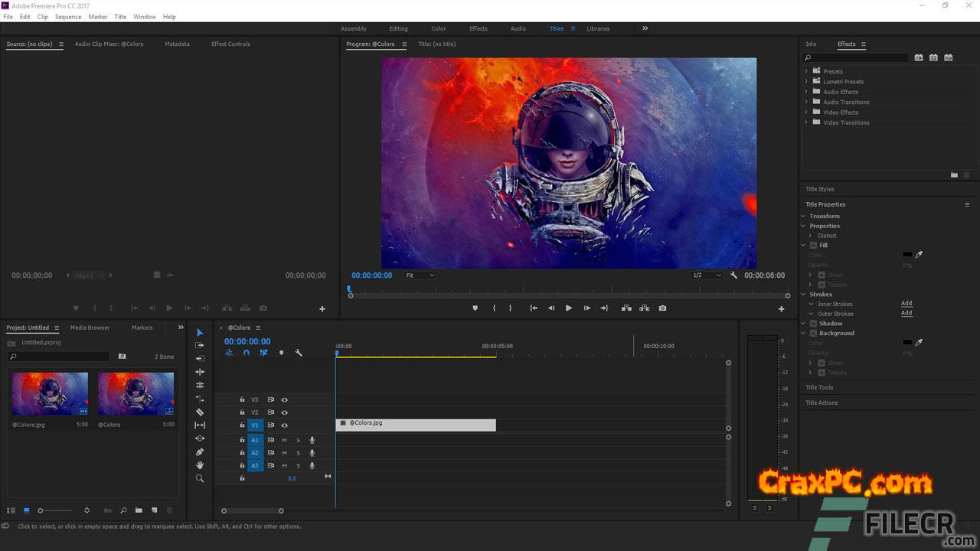This screenshot has width=980, height=551.
Task: Switch to the Color workspace tab
Action: click(x=439, y=29)
